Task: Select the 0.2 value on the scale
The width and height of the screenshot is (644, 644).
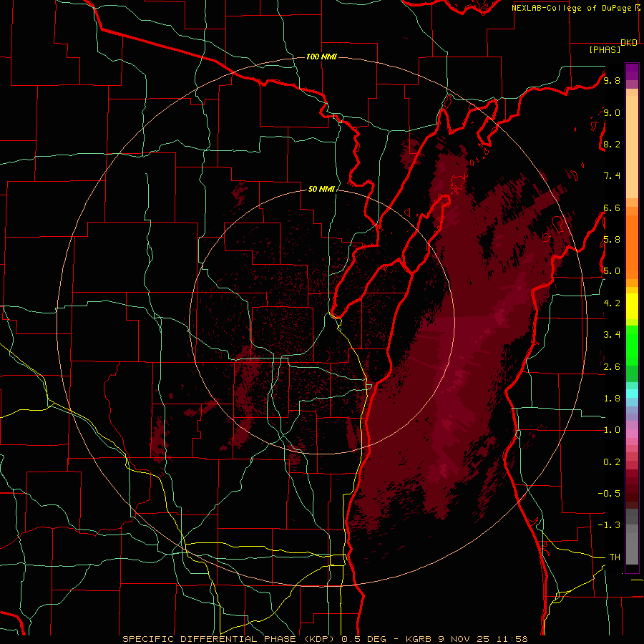Action: pos(612,462)
